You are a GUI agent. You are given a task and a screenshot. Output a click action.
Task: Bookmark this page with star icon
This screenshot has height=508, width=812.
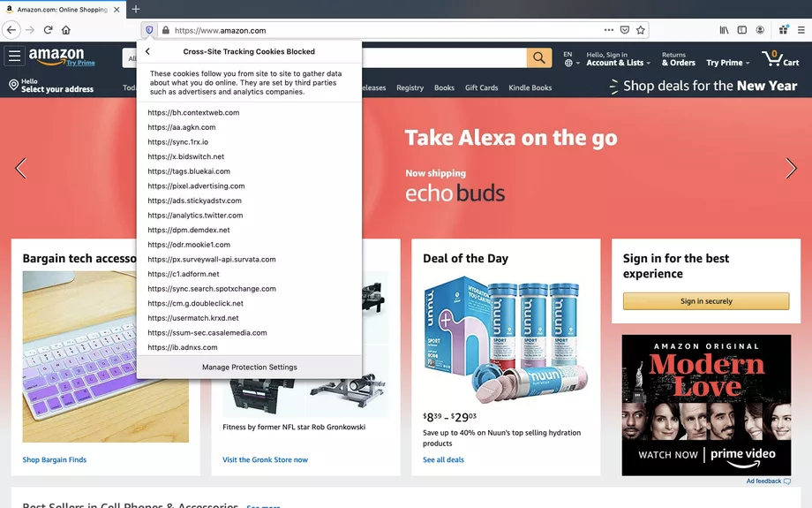click(x=641, y=30)
